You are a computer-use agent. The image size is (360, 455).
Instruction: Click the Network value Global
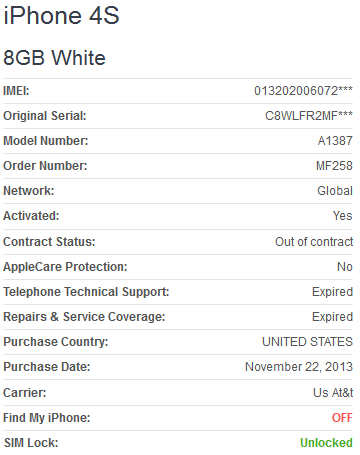(335, 191)
